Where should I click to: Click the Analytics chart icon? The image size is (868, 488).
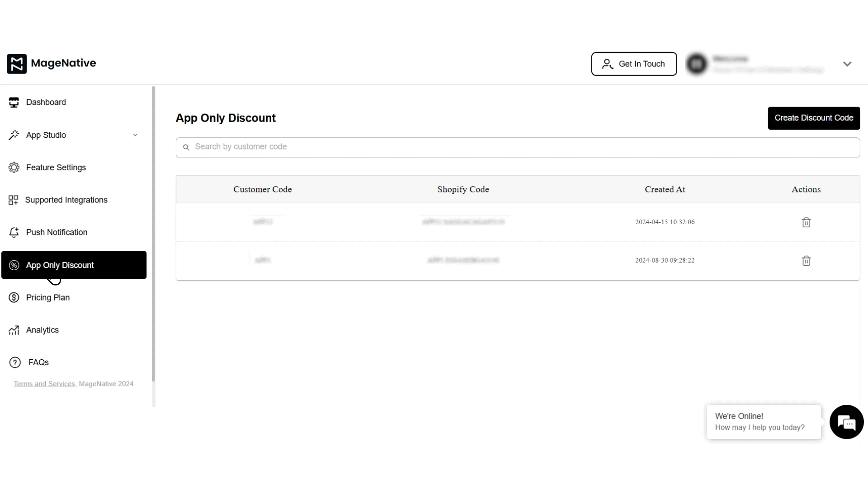pos(14,330)
